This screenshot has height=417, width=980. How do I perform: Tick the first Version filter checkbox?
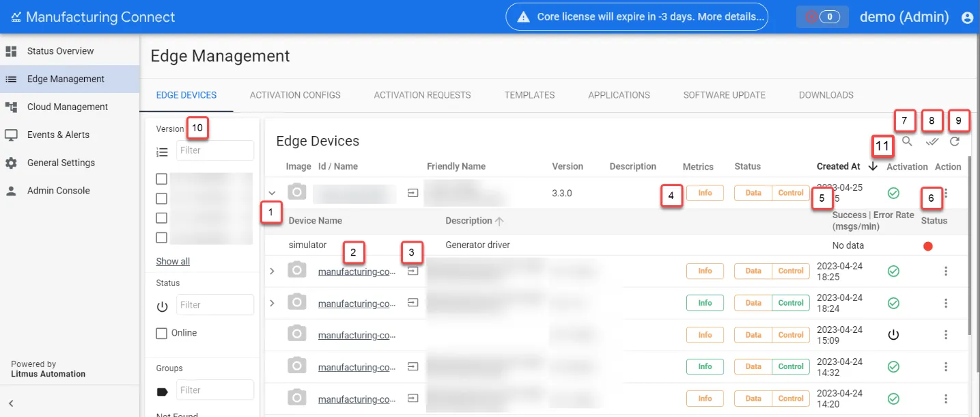pyautogui.click(x=162, y=179)
